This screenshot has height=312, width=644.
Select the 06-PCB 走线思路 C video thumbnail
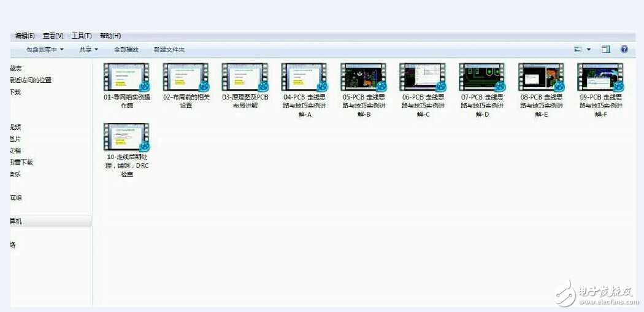tap(423, 77)
